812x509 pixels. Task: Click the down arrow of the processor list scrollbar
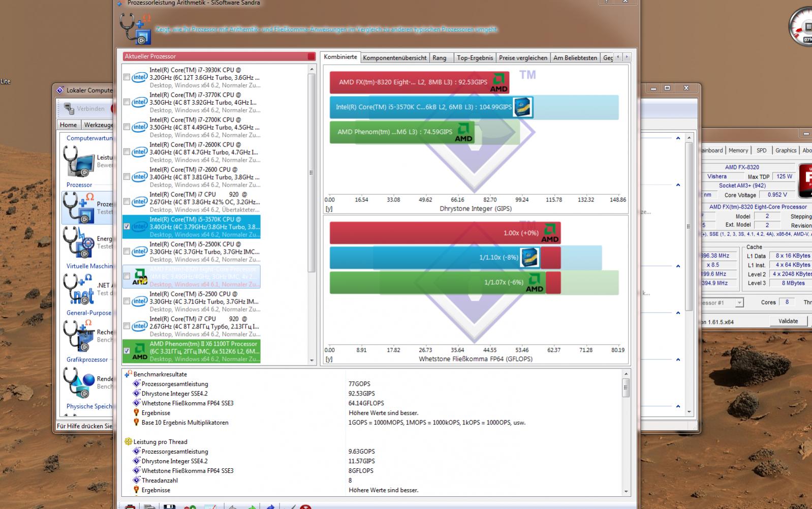[312, 361]
